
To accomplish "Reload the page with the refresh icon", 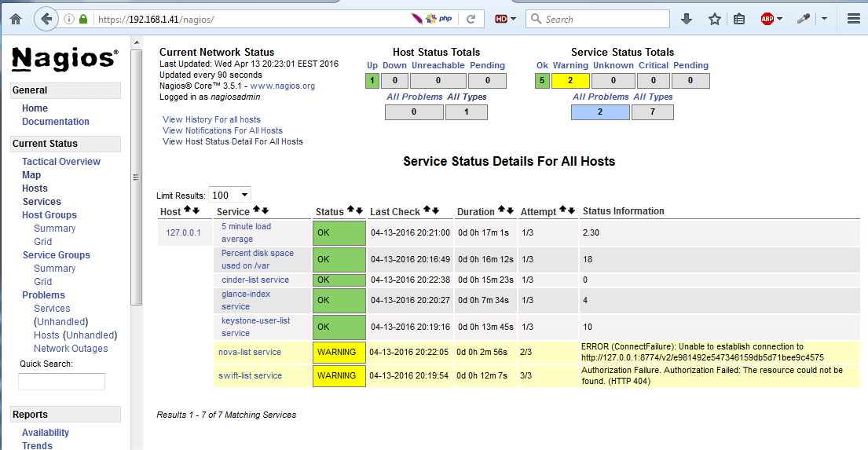I will pyautogui.click(x=471, y=20).
